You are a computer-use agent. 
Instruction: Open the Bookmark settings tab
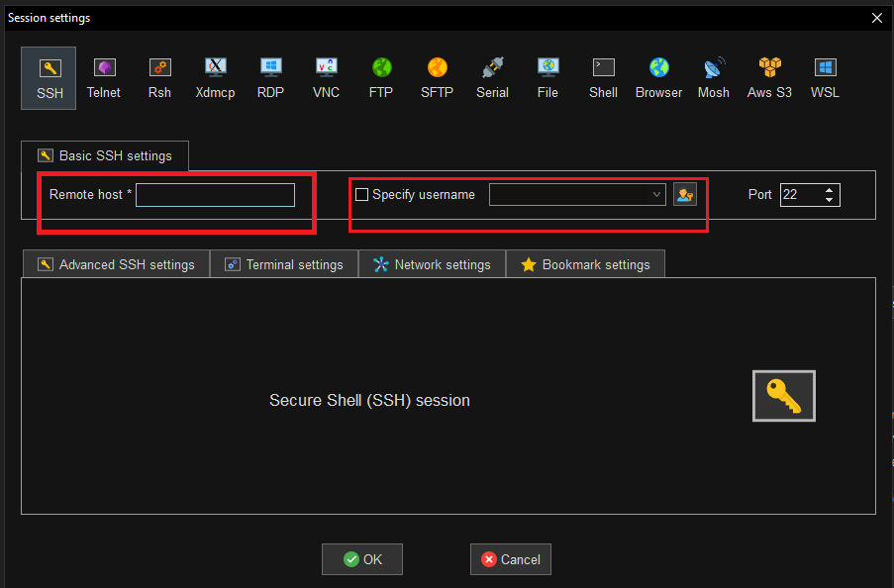[585, 263]
